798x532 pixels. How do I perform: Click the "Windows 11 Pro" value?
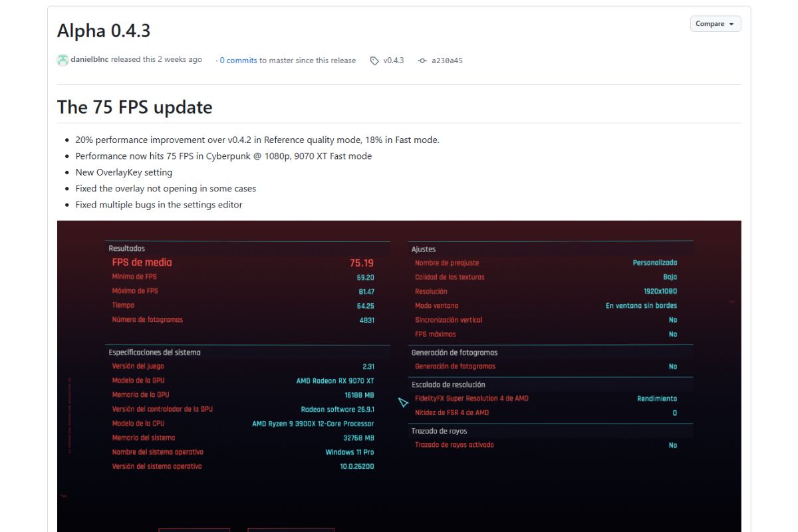[x=350, y=452]
